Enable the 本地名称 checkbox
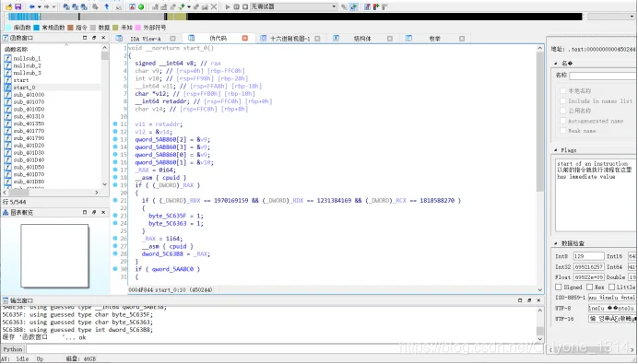This screenshot has height=364, width=638. tap(563, 90)
